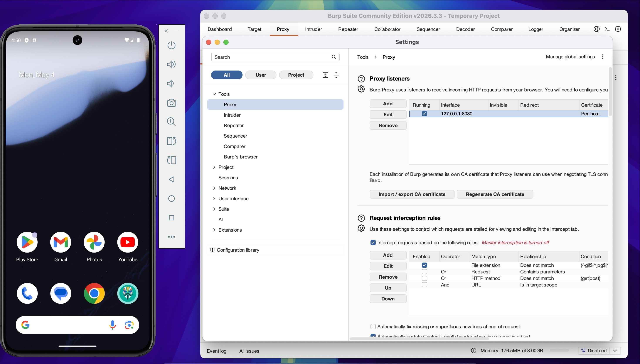Screen dimensions: 640x364
Task: Toggle Running checkbox for 127.0.0.1:8080 listener
Action: (x=424, y=114)
